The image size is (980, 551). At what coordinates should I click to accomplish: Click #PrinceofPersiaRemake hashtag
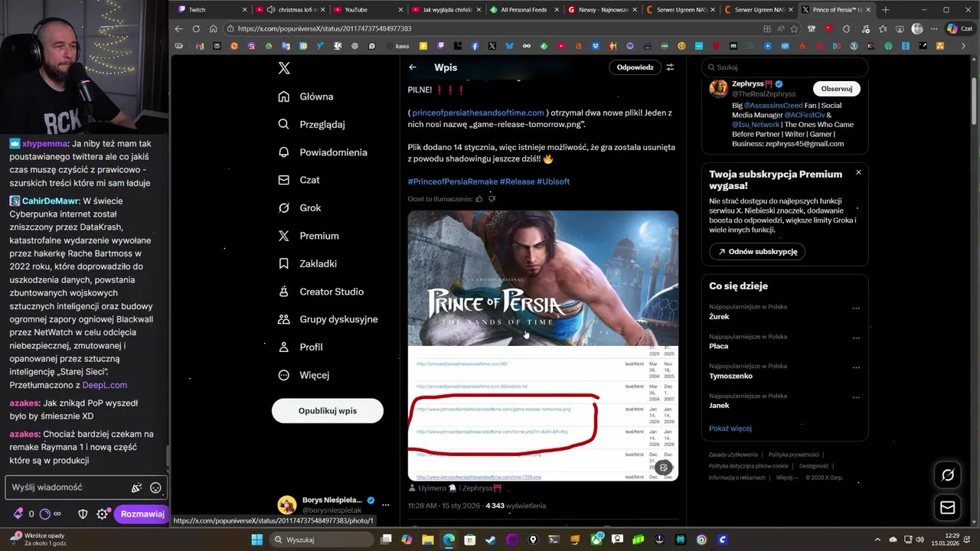tap(452, 181)
